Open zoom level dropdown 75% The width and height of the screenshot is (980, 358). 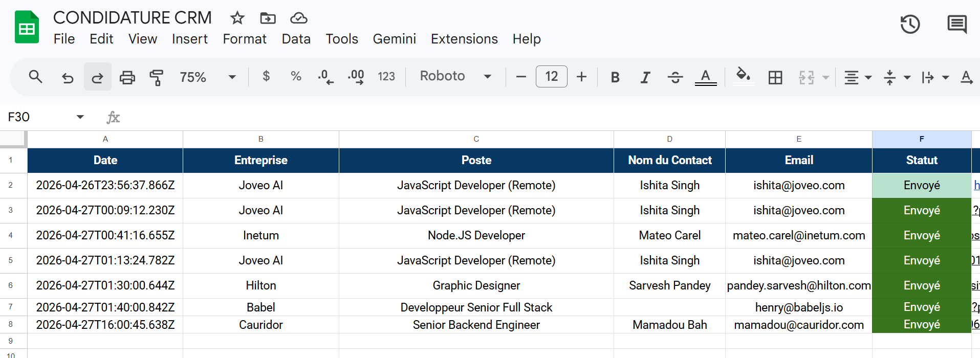click(x=208, y=77)
